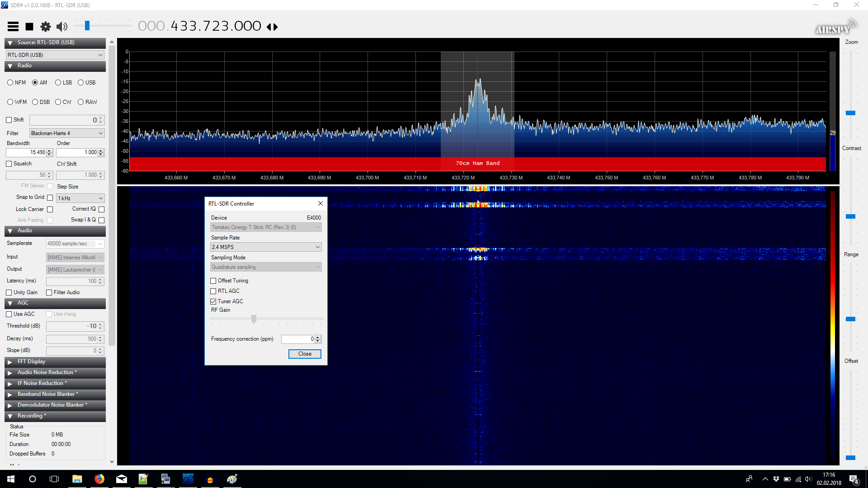The width and height of the screenshot is (868, 488).
Task: Tick the Use AGC checkbox
Action: [x=9, y=314]
